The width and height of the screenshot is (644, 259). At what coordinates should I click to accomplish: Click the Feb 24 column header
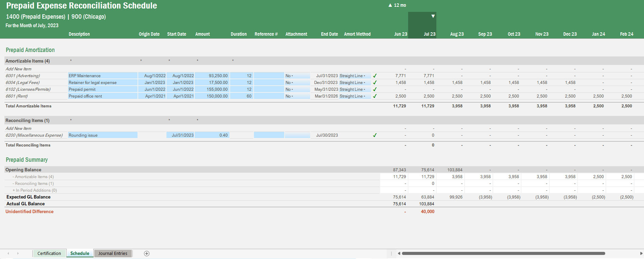pyautogui.click(x=627, y=34)
